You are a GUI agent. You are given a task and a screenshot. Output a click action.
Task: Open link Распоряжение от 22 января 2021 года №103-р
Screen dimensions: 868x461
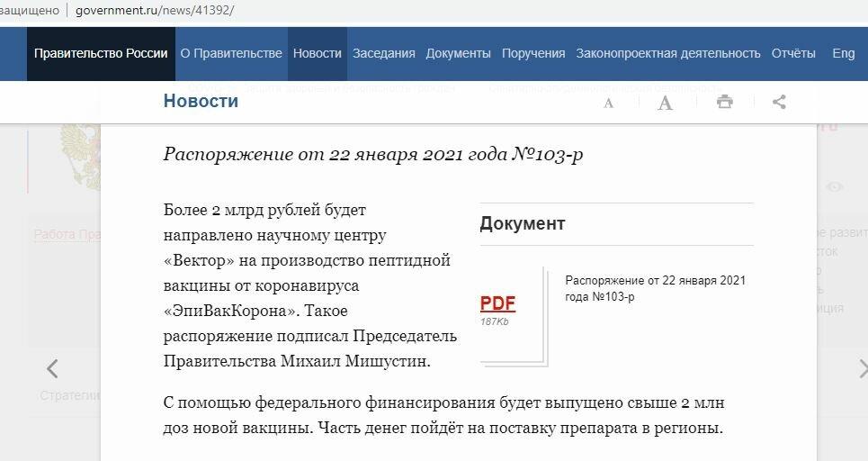coord(655,289)
